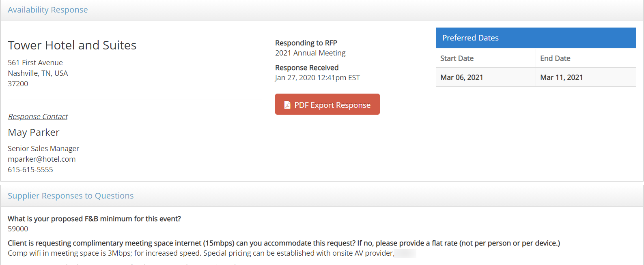Viewport: 644px width, 265px height.
Task: Click the End Date column header
Action: pyautogui.click(x=555, y=58)
